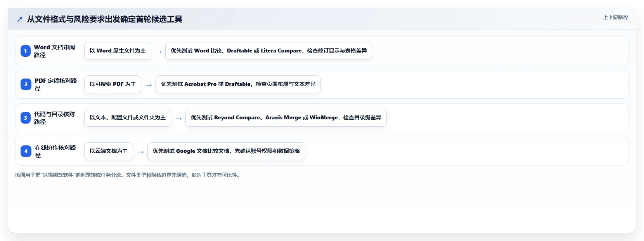
Task: Click the 上下游路径 label in the header
Action: [x=615, y=17]
